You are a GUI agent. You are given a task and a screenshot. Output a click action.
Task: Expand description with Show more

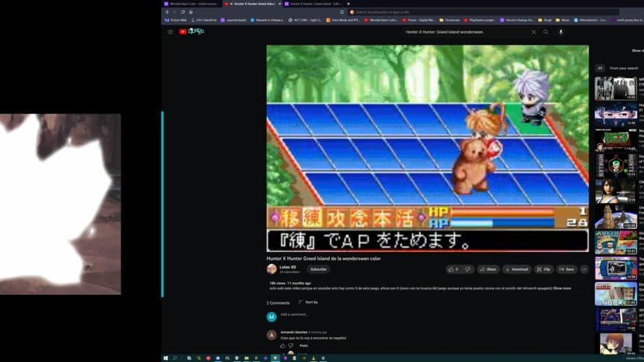(562, 288)
